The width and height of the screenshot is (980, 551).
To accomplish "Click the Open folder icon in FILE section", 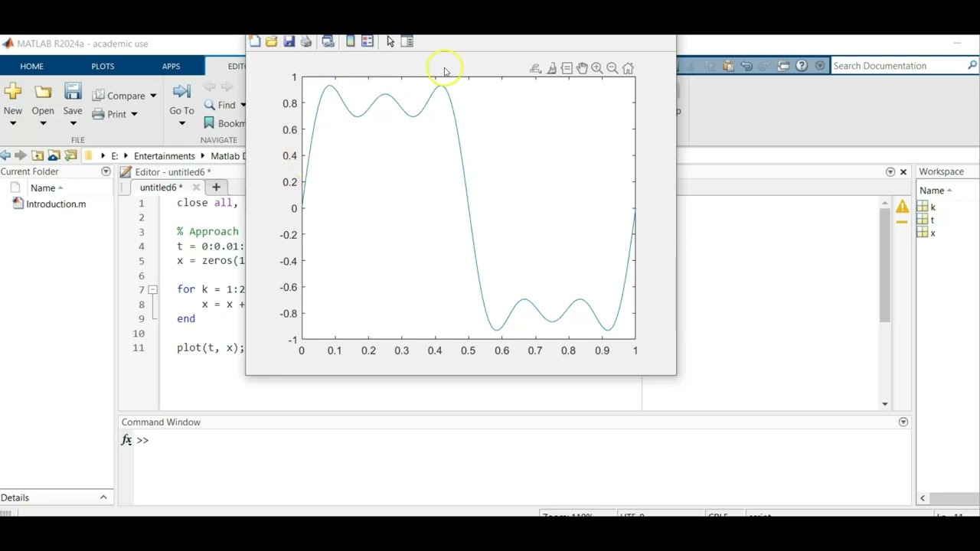I will click(43, 92).
